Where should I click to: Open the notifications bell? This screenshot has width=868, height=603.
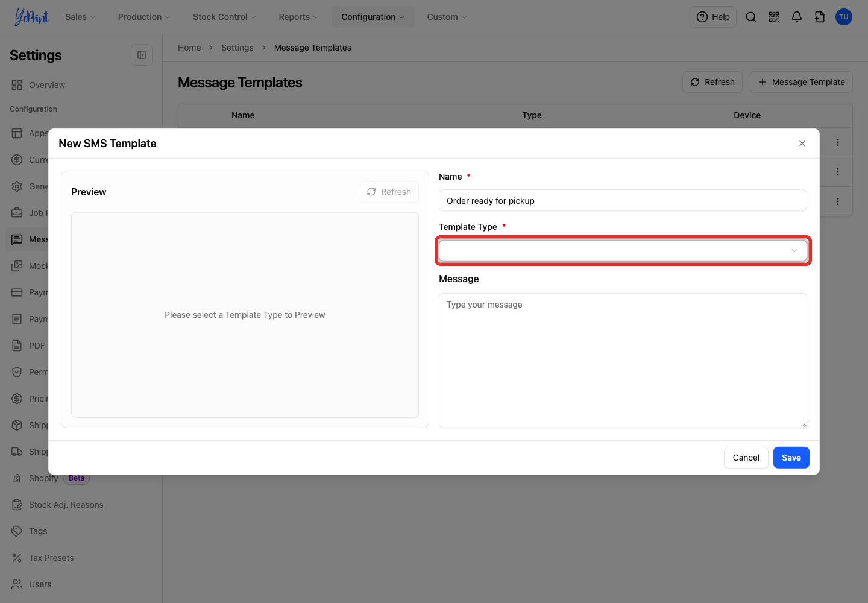(797, 17)
